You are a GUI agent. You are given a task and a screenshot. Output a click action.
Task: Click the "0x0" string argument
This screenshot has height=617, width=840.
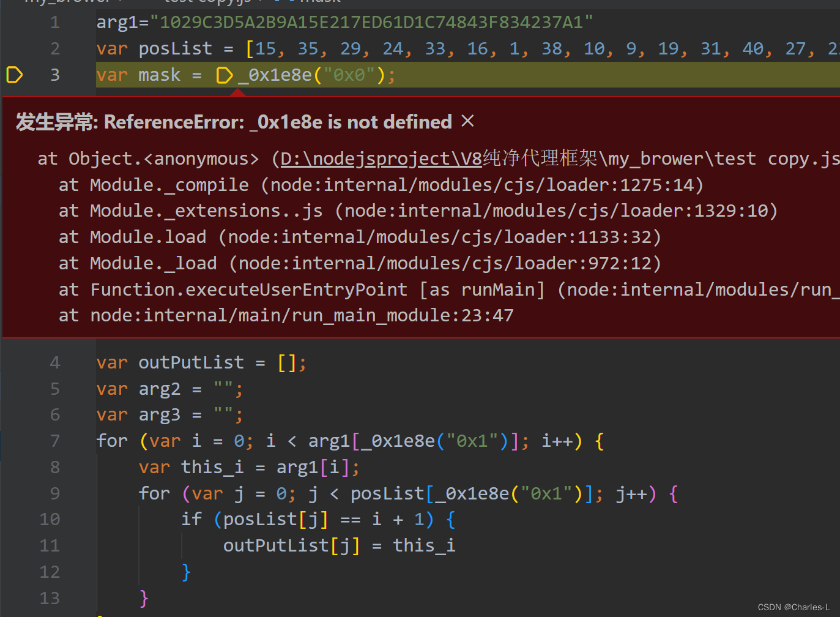[349, 75]
